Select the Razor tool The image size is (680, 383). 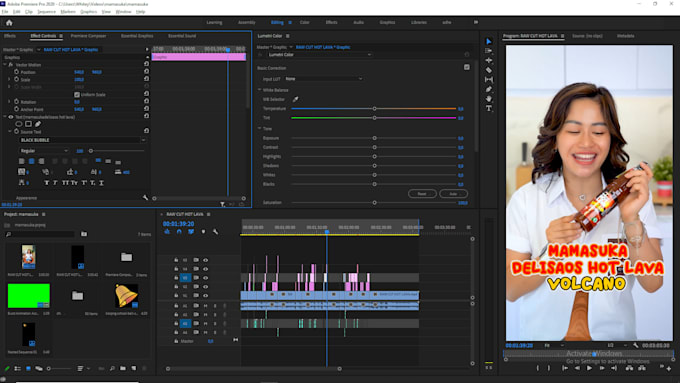pos(489,70)
